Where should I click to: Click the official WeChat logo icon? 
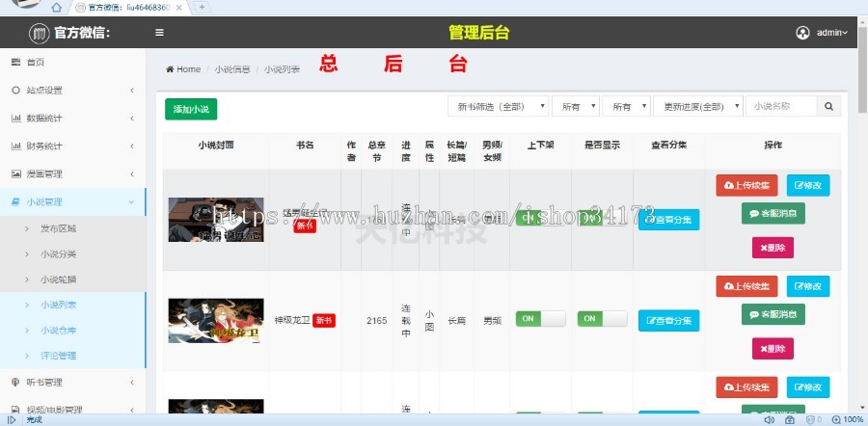(40, 33)
